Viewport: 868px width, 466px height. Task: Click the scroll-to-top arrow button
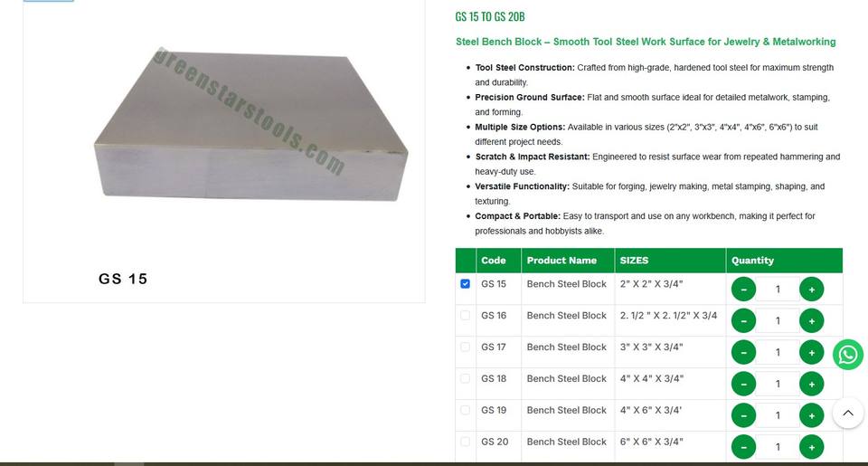tap(847, 413)
